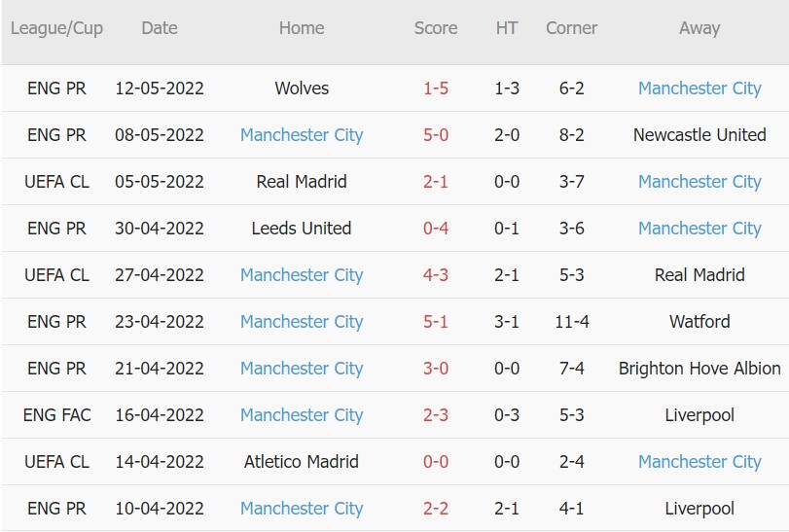Image resolution: width=789 pixels, height=532 pixels.
Task: Click the 5-0 score against Newcastle United
Action: [x=436, y=135]
